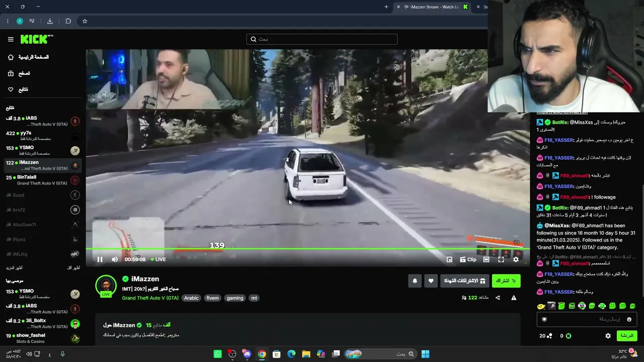Insert the yellow emote in quick emotes
Image resolution: width=644 pixels, height=362 pixels.
pyautogui.click(x=541, y=306)
